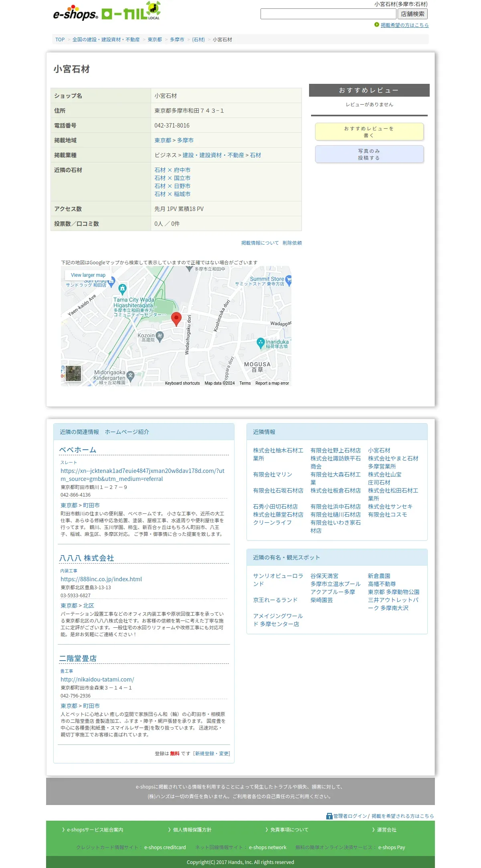Viewport: 481px width, 868px height.
Task: Open サンリオピューロランド link
Action: point(278,580)
